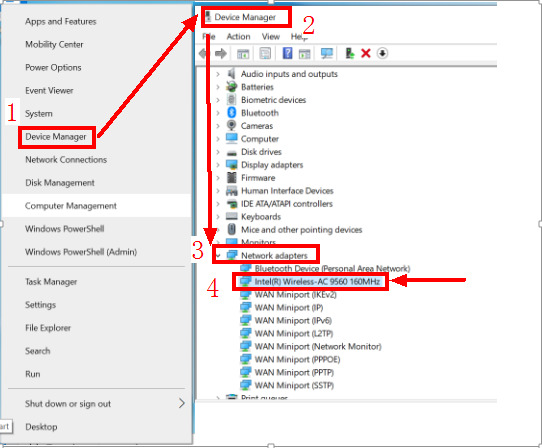
Task: Expand the Bluetooth tree node
Action: pyautogui.click(x=217, y=113)
